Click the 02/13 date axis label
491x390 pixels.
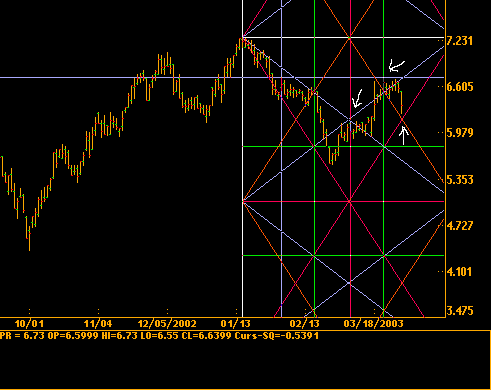[305, 324]
